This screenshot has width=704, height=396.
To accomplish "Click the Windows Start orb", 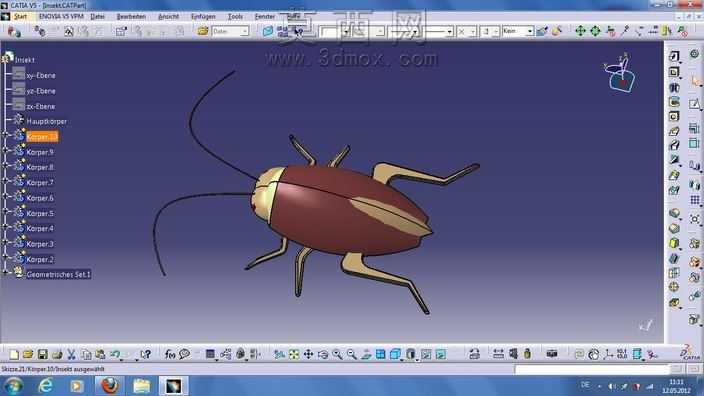I will point(13,386).
